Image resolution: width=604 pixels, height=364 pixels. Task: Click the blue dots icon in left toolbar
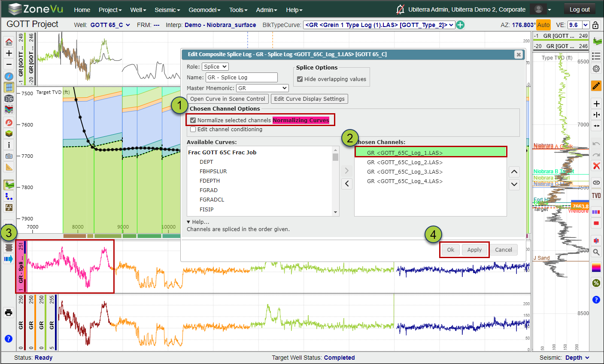tap(9, 196)
